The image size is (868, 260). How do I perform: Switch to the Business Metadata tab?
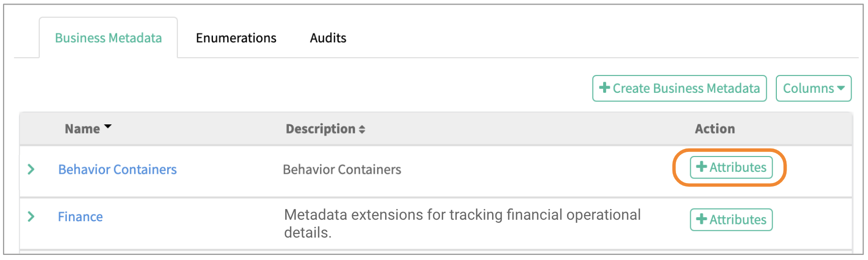108,38
